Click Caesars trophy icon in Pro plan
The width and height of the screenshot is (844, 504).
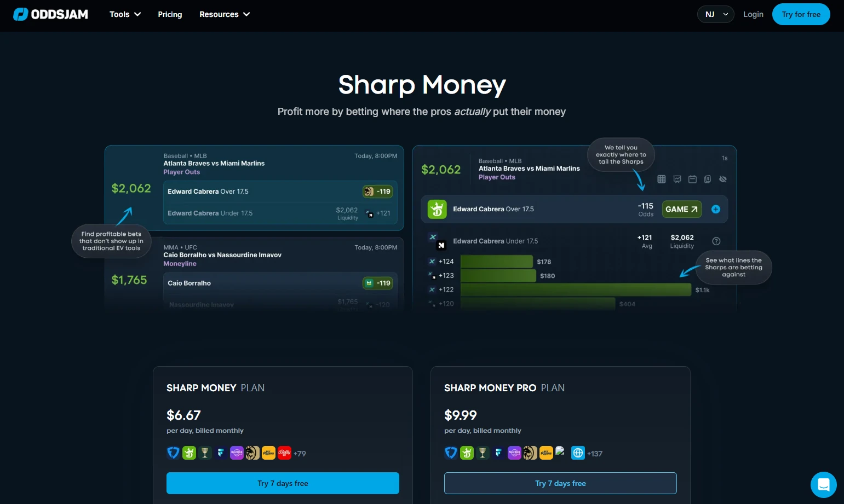point(483,453)
